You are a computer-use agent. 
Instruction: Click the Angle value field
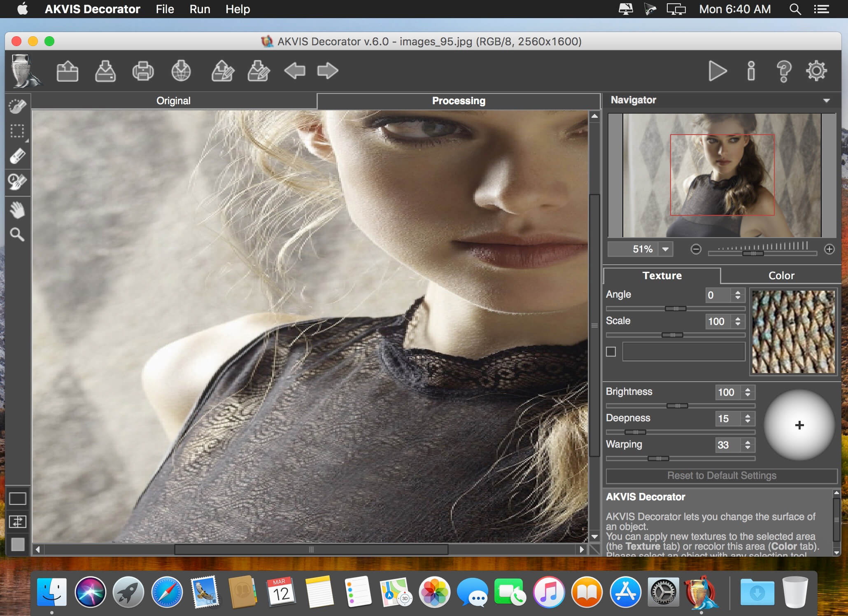tap(718, 295)
